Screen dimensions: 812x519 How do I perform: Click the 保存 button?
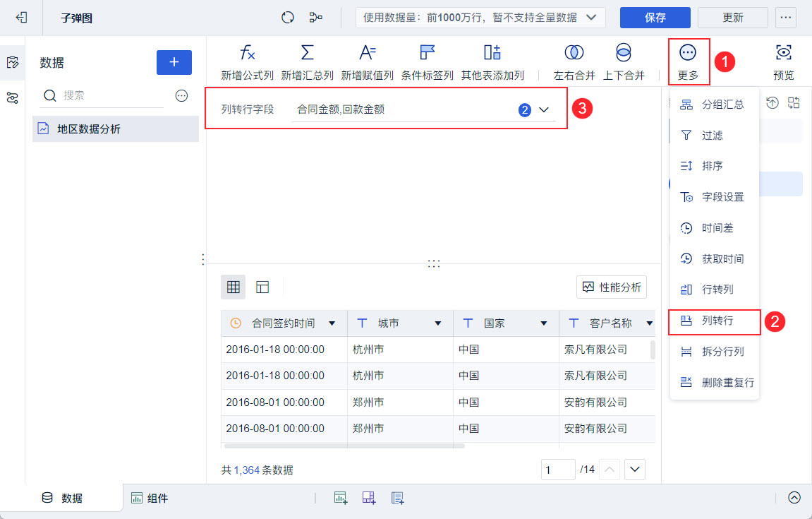pyautogui.click(x=655, y=18)
